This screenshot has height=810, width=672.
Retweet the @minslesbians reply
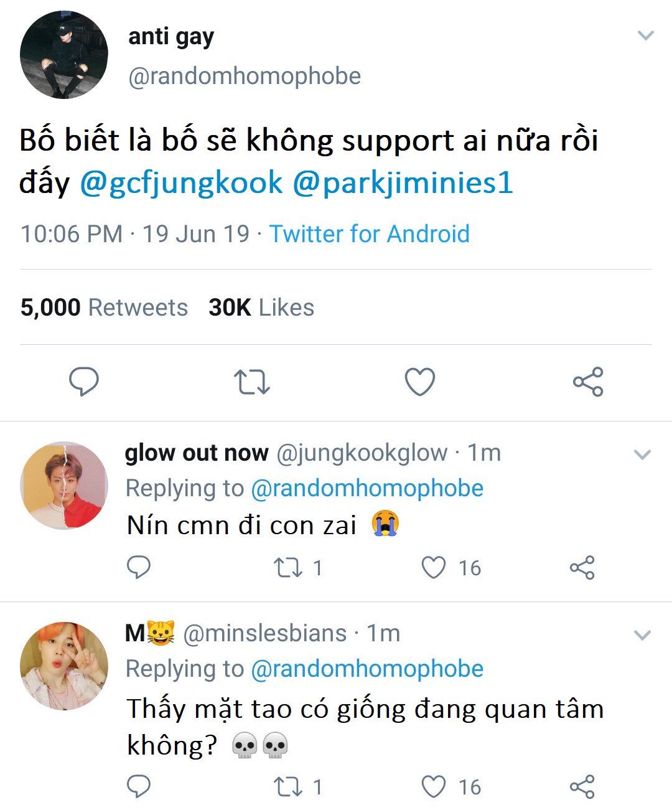[288, 786]
